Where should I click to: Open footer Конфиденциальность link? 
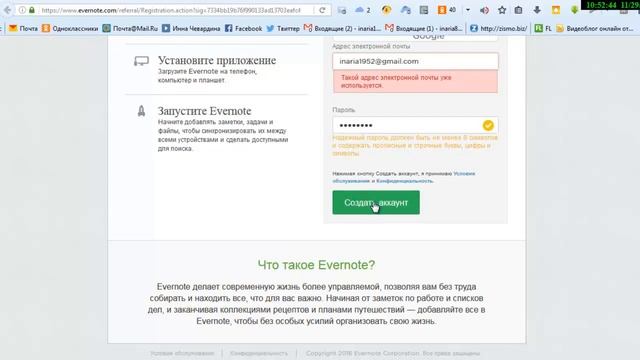(259, 353)
